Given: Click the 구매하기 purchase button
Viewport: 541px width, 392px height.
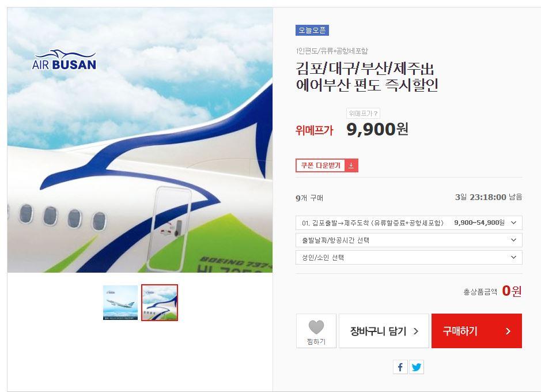Looking at the screenshot, I should click(x=476, y=331).
